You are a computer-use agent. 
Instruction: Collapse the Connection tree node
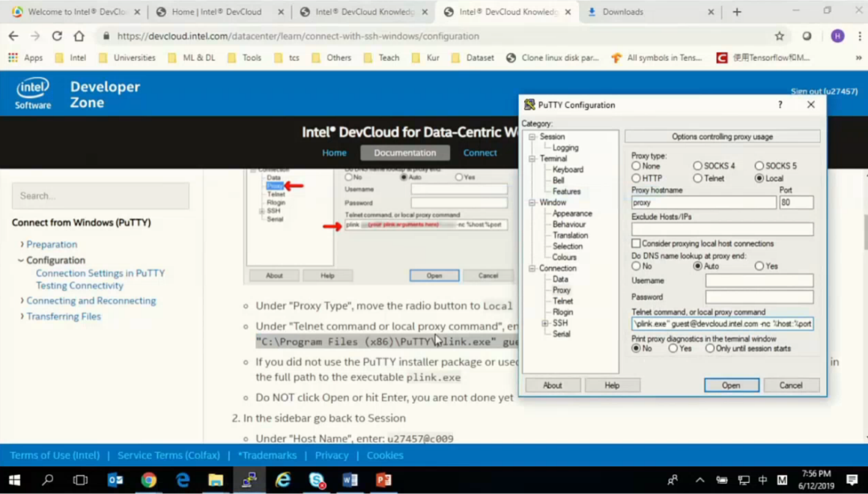[532, 268]
